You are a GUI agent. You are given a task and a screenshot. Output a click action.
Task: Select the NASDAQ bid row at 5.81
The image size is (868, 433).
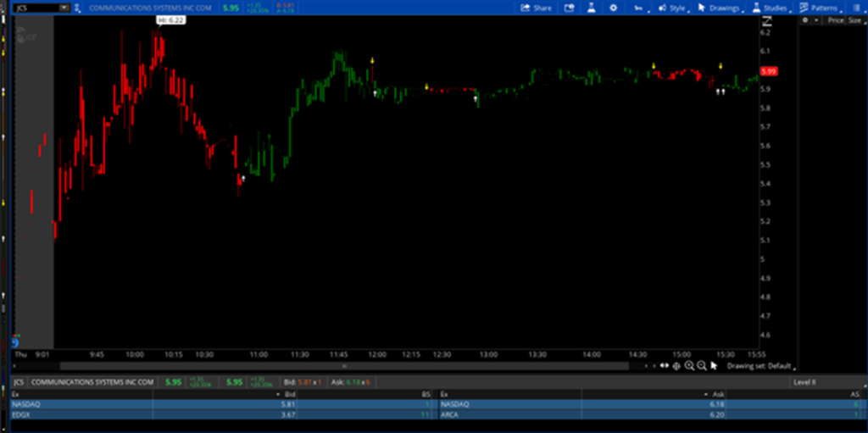tap(220, 404)
